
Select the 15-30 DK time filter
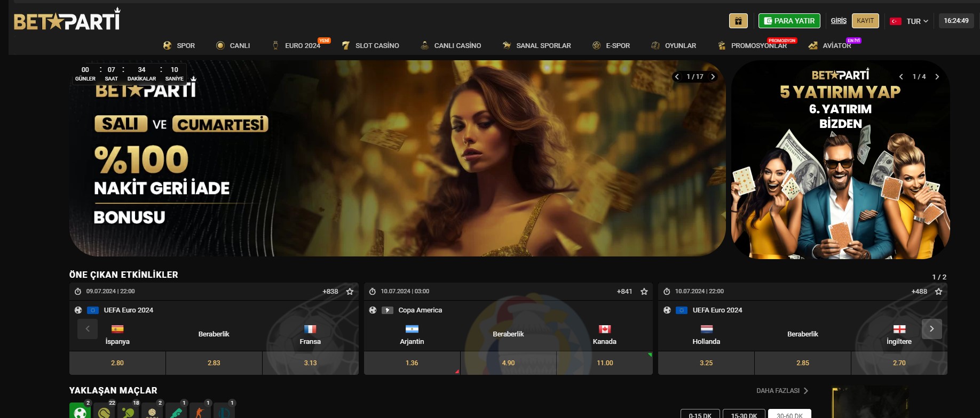coord(744,415)
